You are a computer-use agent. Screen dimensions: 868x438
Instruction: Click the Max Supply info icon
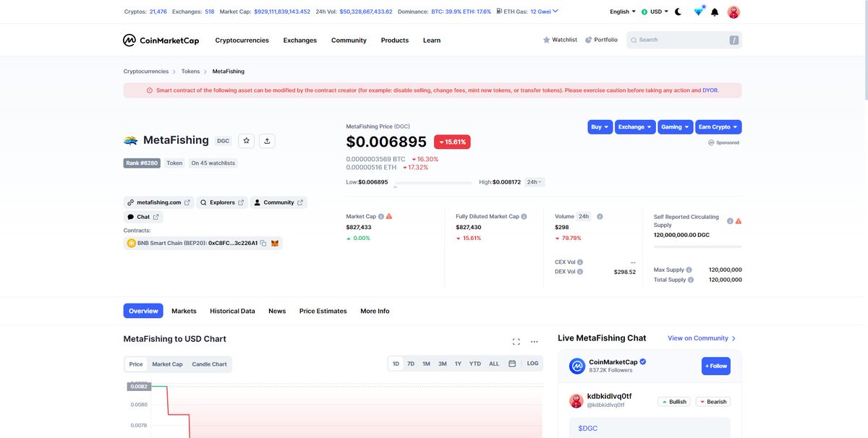pyautogui.click(x=689, y=270)
